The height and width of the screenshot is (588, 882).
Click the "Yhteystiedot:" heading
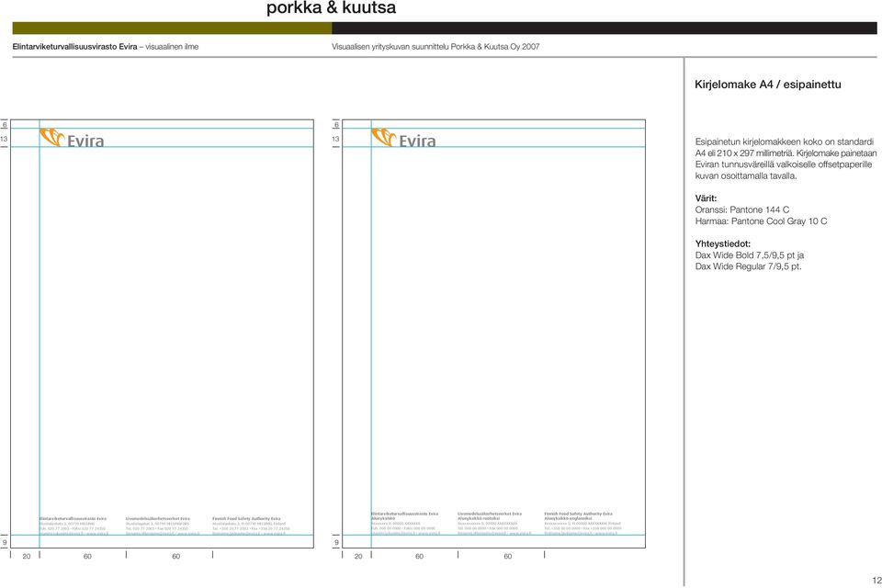723,243
